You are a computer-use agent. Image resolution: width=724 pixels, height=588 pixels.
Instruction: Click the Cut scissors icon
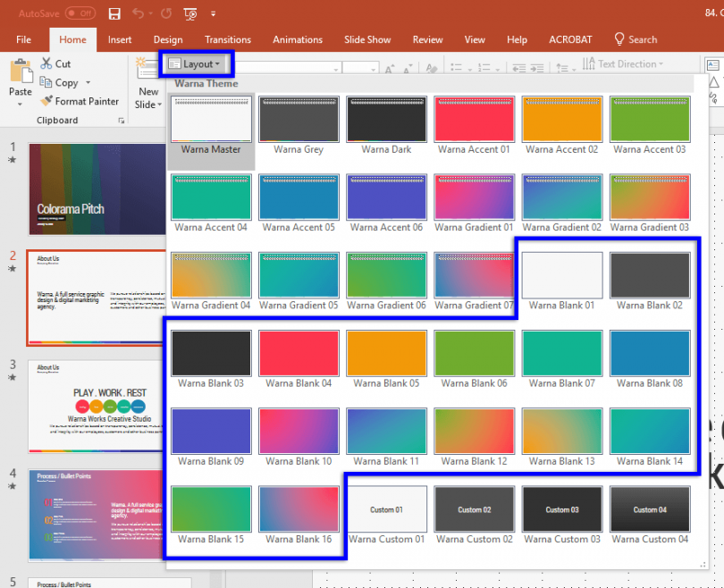click(x=46, y=63)
